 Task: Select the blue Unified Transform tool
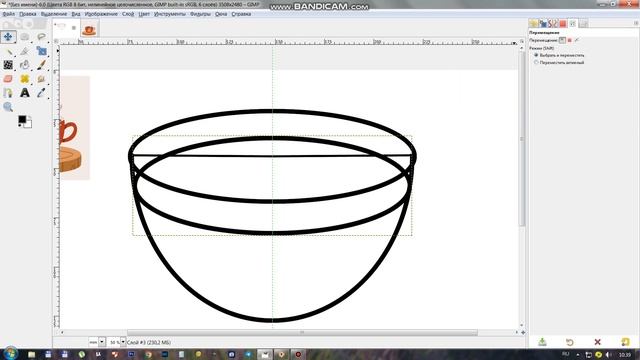41,51
